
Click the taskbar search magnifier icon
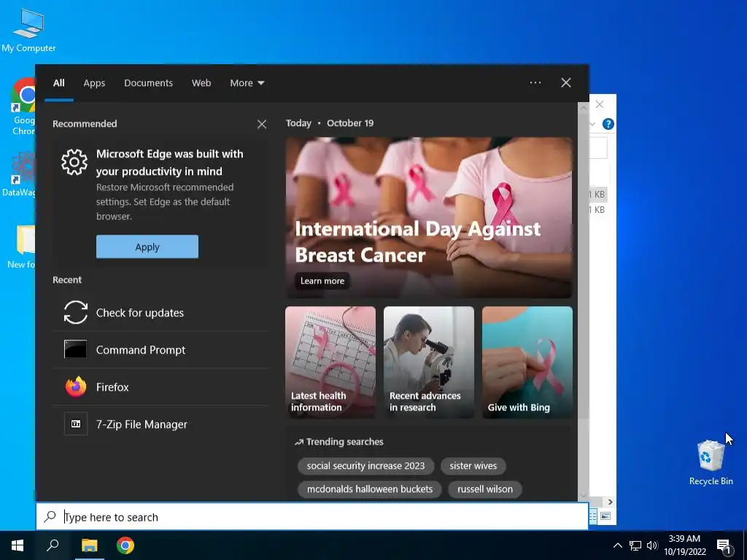click(x=53, y=545)
